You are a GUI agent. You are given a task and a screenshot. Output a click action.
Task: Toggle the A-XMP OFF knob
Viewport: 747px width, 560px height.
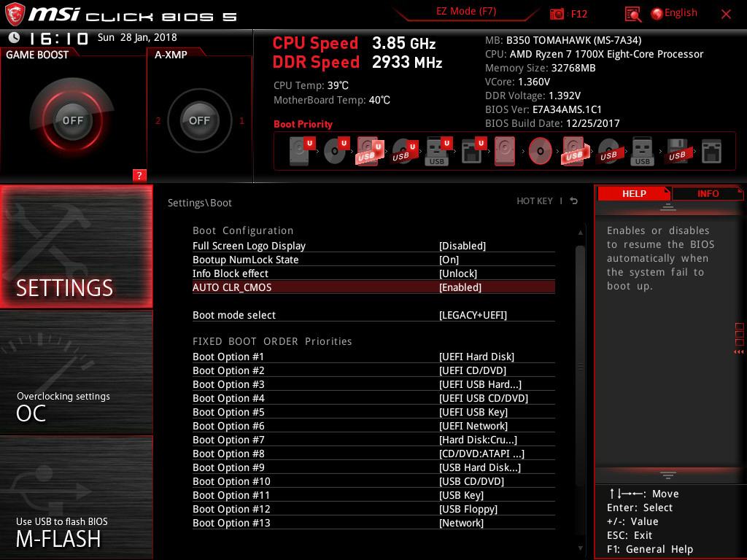tap(199, 120)
